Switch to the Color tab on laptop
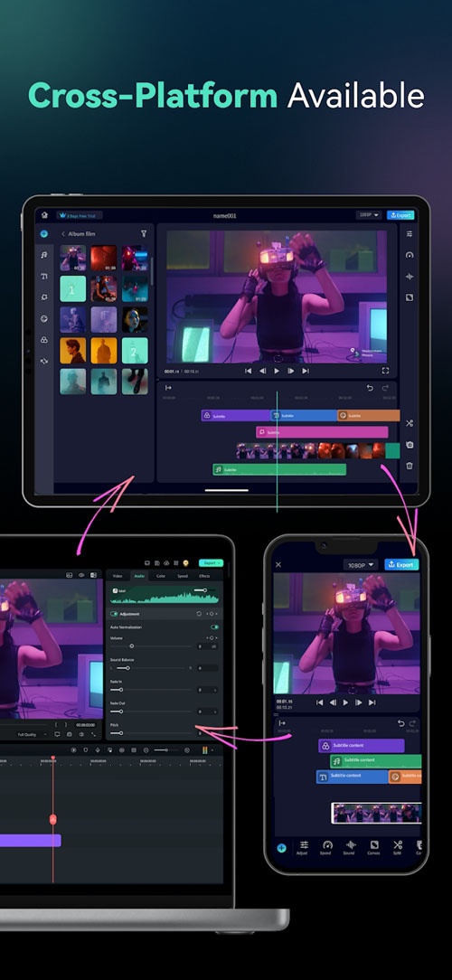The width and height of the screenshot is (452, 980). (161, 576)
